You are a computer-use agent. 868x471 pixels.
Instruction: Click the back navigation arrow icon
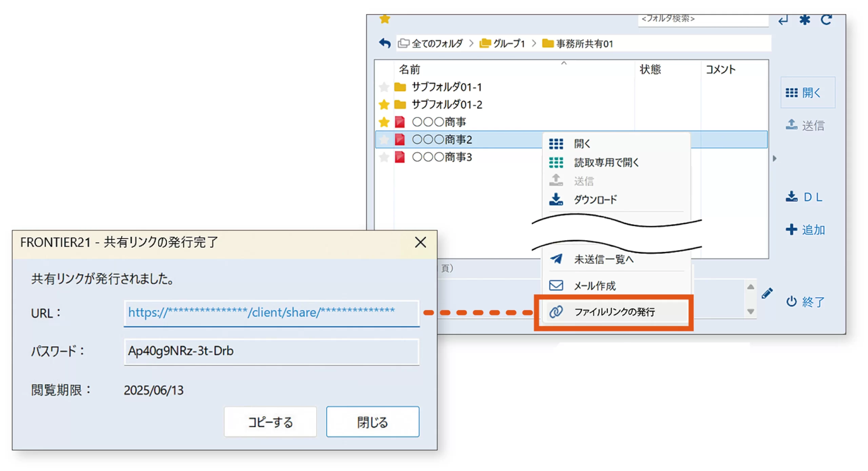pyautogui.click(x=385, y=43)
